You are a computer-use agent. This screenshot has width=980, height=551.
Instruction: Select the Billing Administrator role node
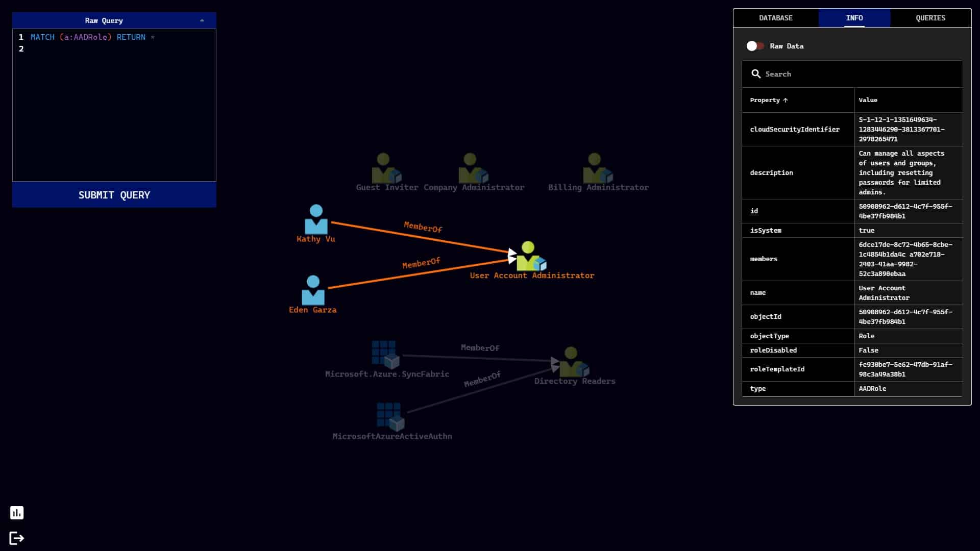(598, 168)
